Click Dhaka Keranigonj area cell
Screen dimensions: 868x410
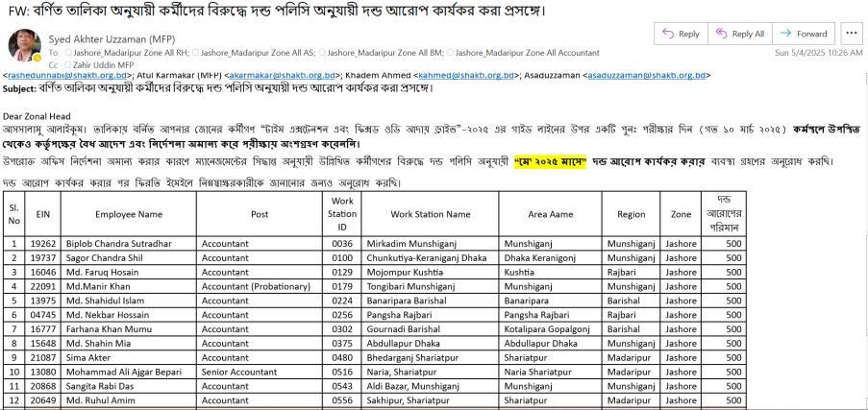pos(550,258)
